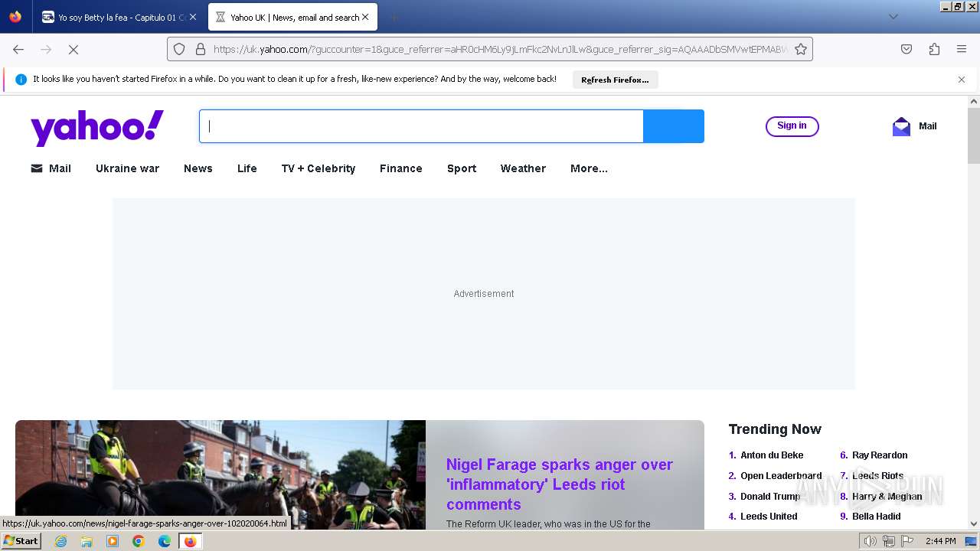The height and width of the screenshot is (551, 980).
Task: Click the 2:44 PM taskbar clock
Action: coord(940,541)
